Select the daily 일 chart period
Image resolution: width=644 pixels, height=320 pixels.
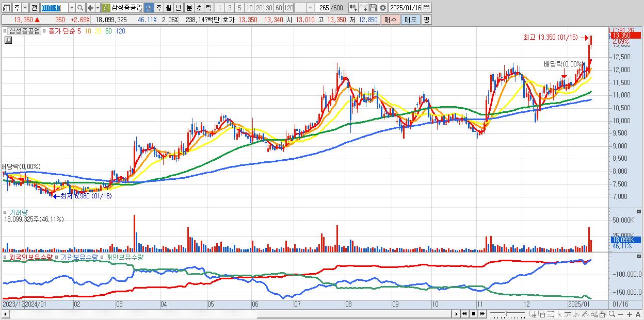pos(149,8)
